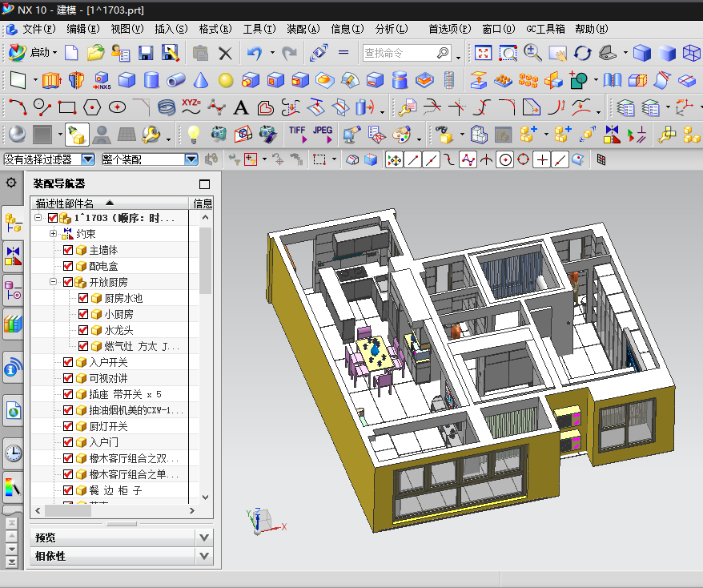Select the Sphere primitive tool
The height and width of the screenshot is (588, 703).
(x=226, y=80)
